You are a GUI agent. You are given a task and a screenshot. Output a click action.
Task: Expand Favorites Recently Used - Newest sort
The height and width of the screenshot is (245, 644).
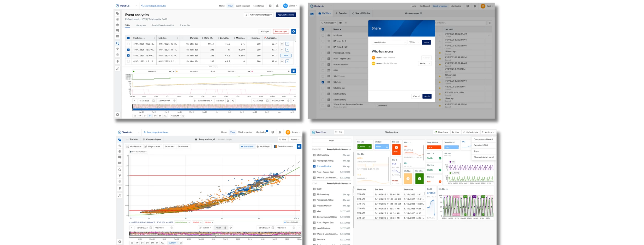coord(338,149)
